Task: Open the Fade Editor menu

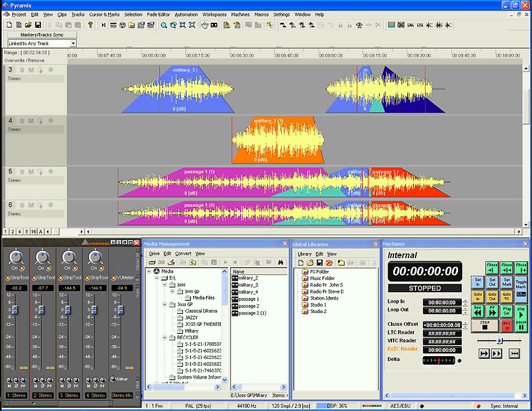Action: [159, 14]
